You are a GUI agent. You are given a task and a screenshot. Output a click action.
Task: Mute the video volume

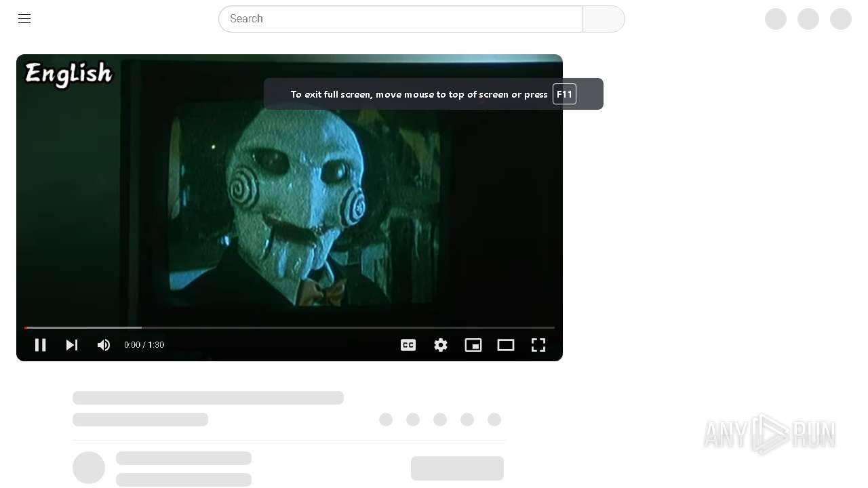[104, 345]
